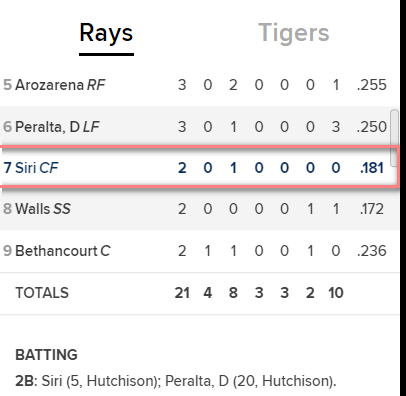Click the box score vertical scrollbar thumb

pos(394,138)
